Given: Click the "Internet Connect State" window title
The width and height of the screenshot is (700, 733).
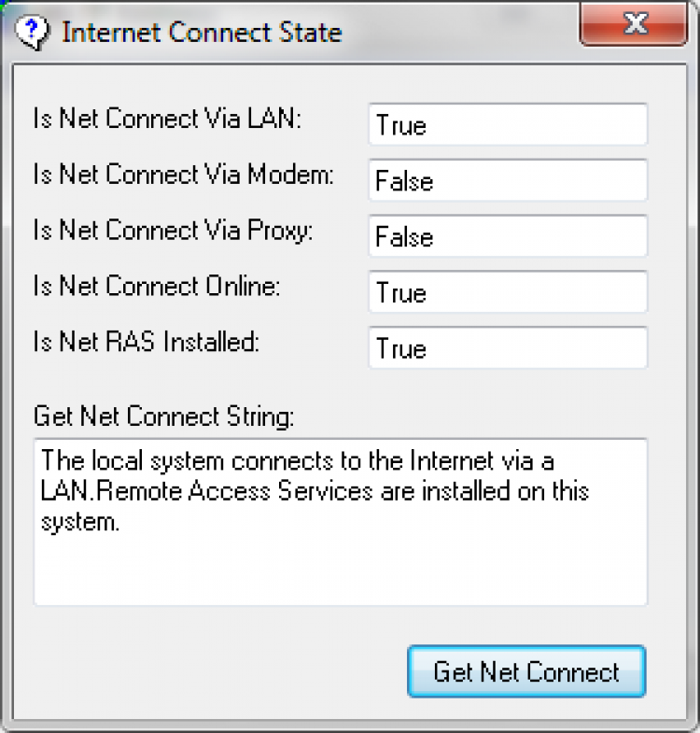Looking at the screenshot, I should 202,34.
